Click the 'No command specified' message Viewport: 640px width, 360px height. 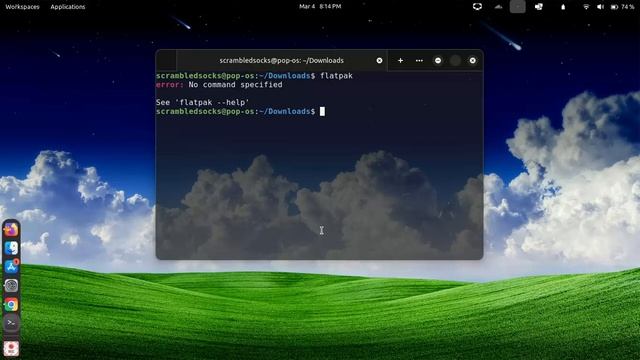pyautogui.click(x=236, y=84)
